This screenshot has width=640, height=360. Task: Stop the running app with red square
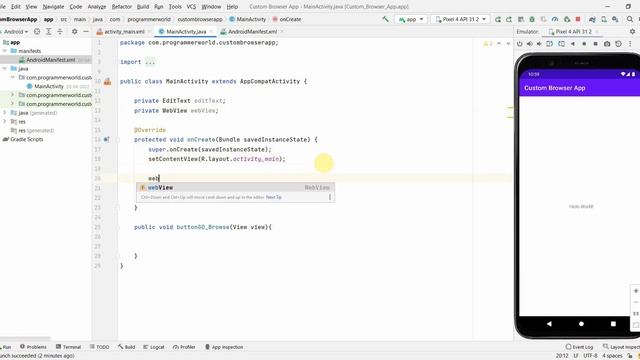pyautogui.click(x=578, y=19)
